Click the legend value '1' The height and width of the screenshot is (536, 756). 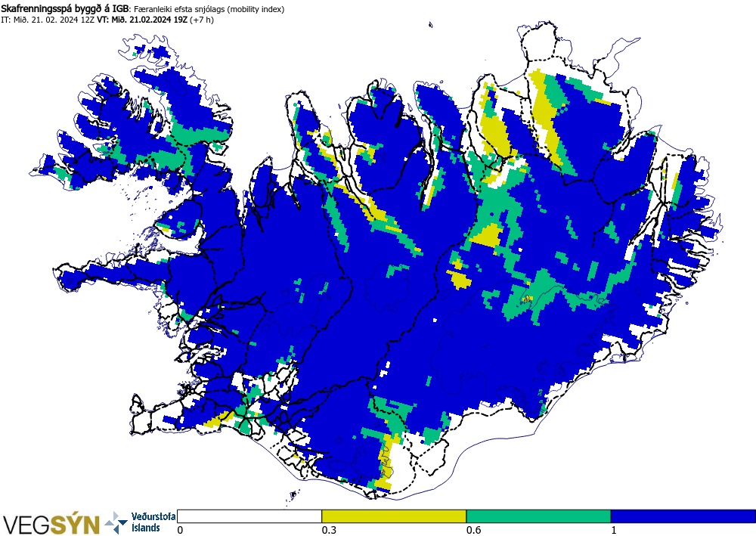pyautogui.click(x=614, y=530)
